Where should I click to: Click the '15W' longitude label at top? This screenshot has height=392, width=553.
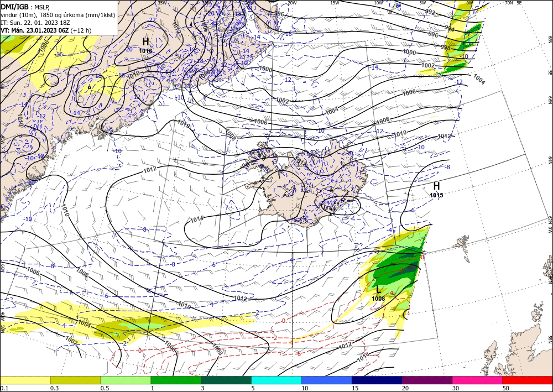335,3
